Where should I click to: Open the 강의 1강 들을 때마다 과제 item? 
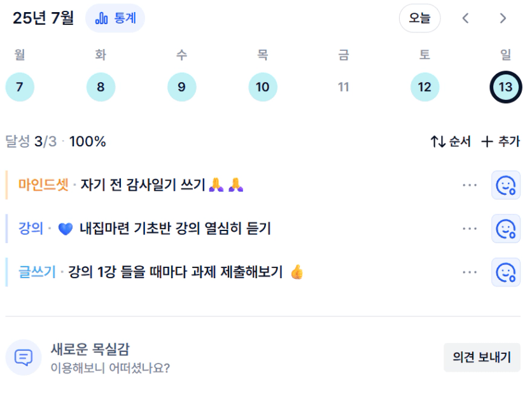[176, 272]
